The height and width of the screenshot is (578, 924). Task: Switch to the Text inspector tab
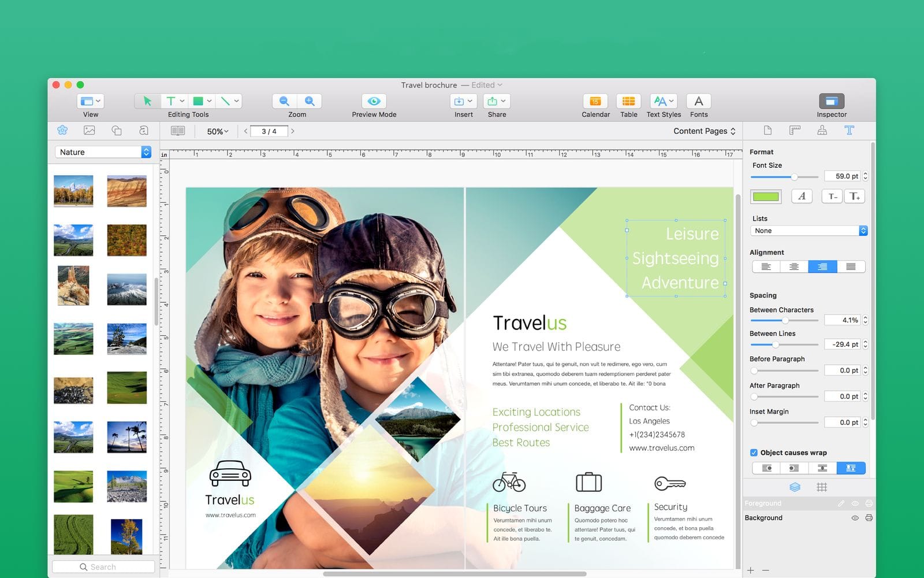tap(849, 131)
